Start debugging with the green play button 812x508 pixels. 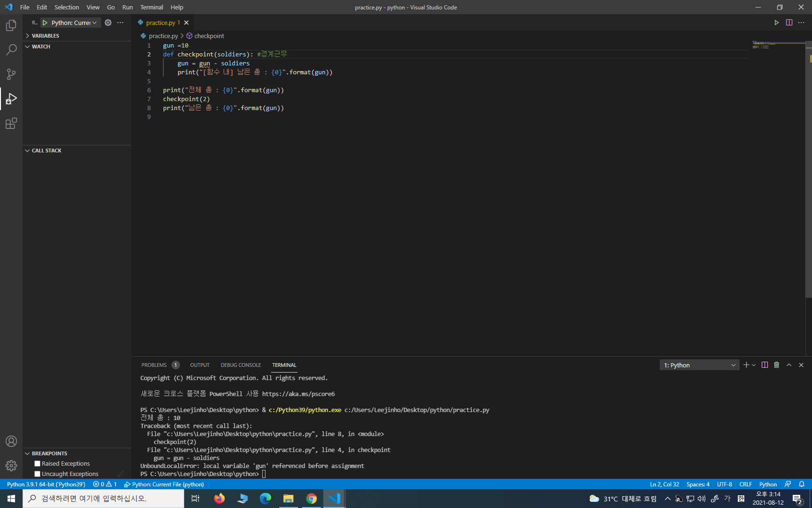(45, 23)
